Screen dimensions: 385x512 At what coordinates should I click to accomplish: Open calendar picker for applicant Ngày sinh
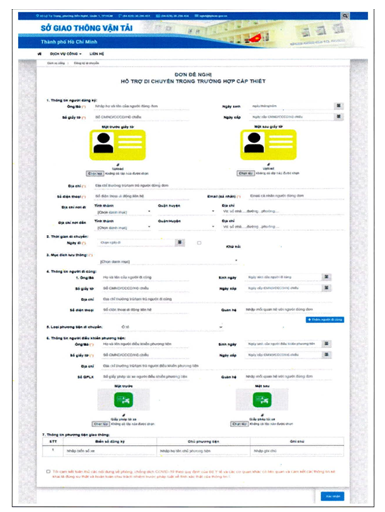pos(339,106)
